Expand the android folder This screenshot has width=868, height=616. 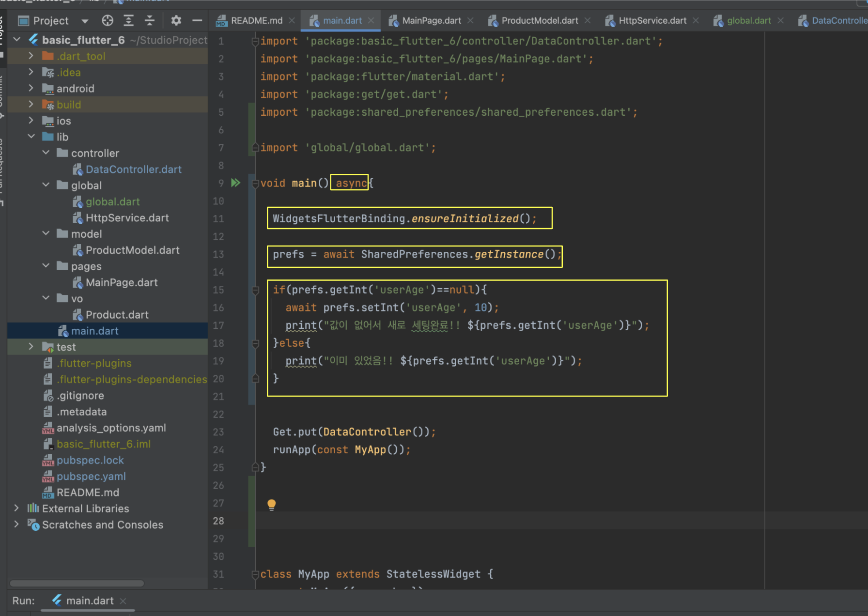tap(31, 88)
